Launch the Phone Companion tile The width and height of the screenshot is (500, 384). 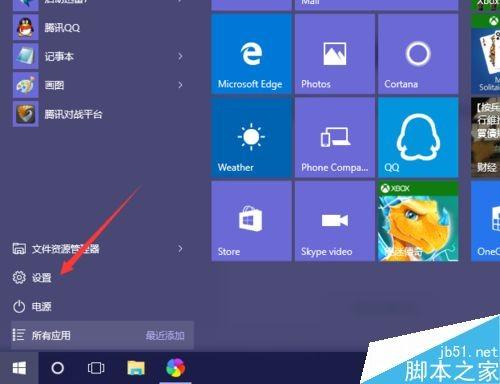[335, 137]
